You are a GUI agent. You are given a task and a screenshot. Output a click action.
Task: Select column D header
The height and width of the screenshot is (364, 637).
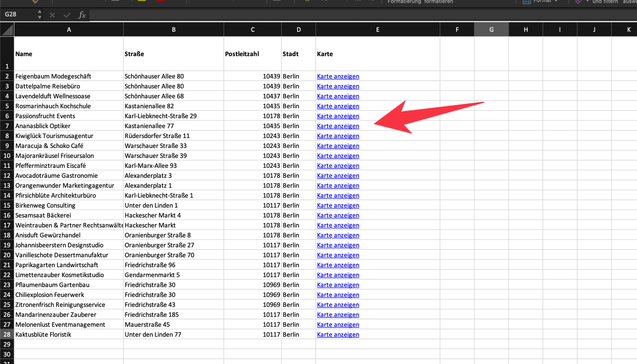tap(299, 29)
